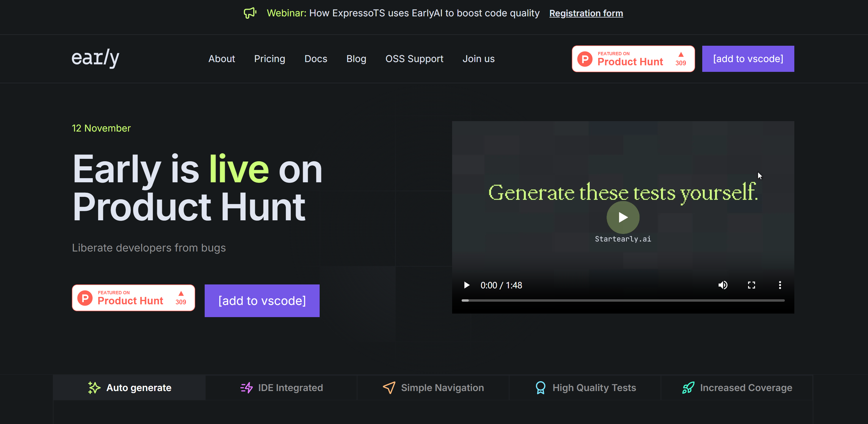Click the hero Product Hunt badge
This screenshot has height=424, width=868.
(x=133, y=298)
